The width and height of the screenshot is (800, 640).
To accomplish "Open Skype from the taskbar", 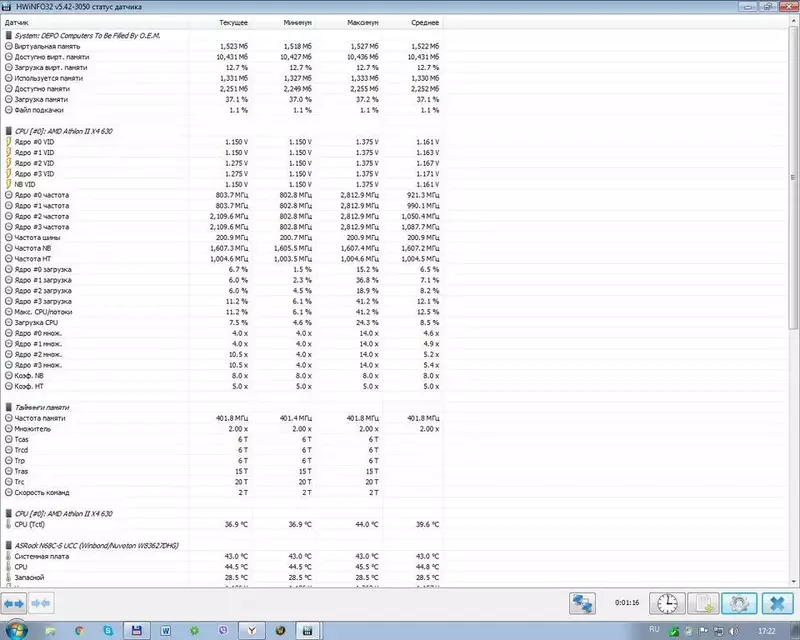I will click(x=108, y=631).
